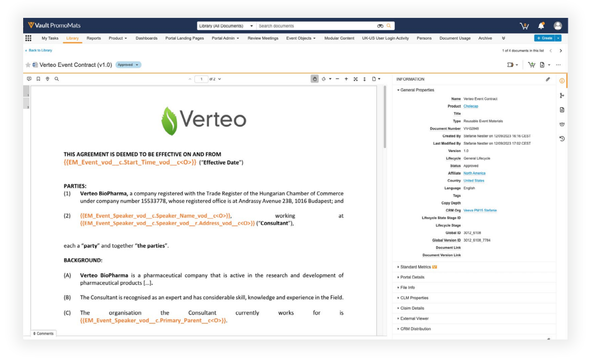
Task: Open the user profile avatar
Action: coord(557,26)
